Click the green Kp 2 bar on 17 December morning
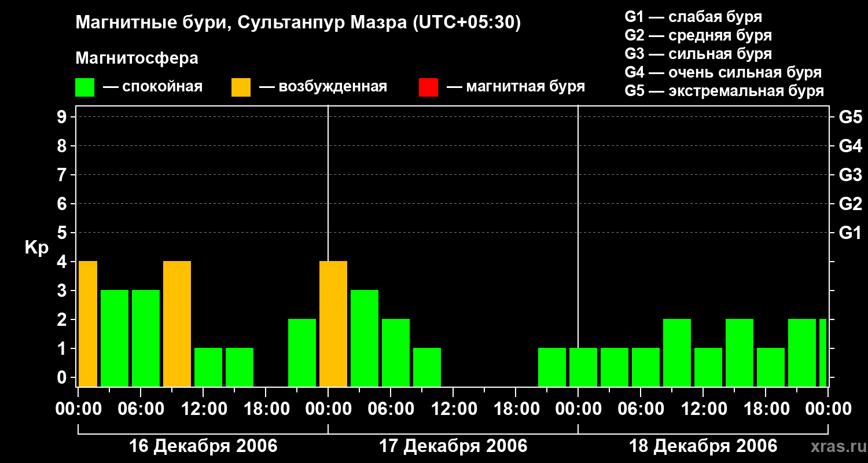 (396, 353)
